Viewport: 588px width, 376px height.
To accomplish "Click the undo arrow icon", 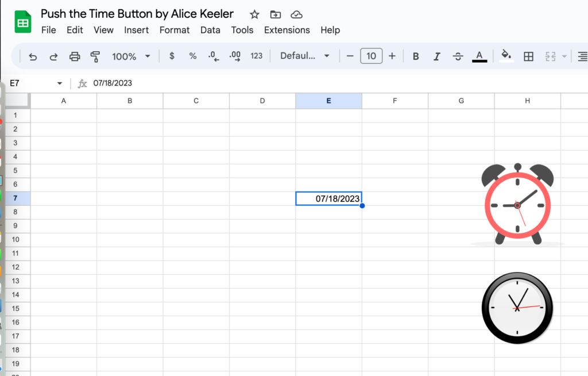I will (x=33, y=57).
